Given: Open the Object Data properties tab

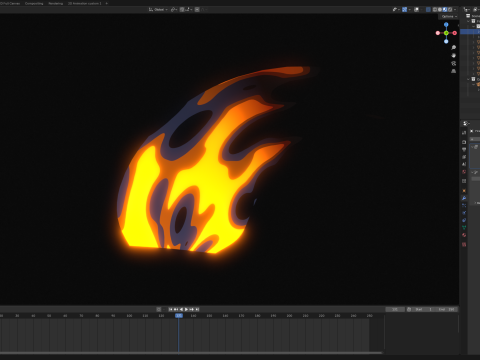Looking at the screenshot, I should tap(464, 227).
